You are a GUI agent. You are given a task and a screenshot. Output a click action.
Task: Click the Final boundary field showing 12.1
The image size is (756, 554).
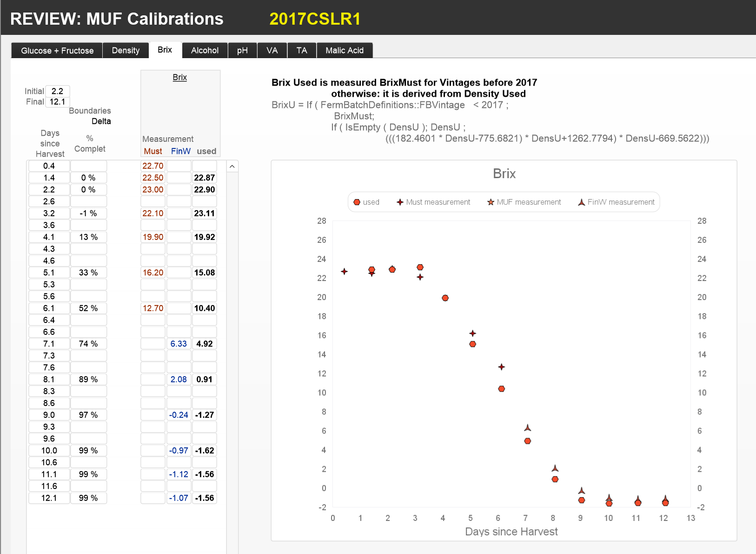(x=57, y=102)
